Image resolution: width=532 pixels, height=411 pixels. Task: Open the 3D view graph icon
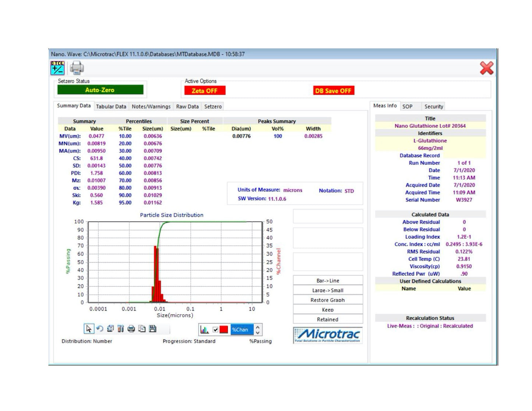(110, 329)
